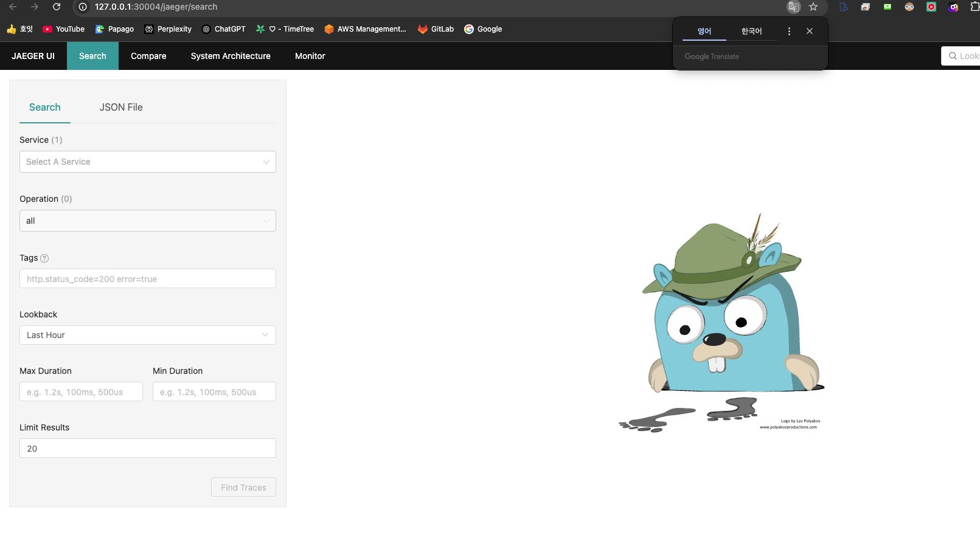980x535 pixels.
Task: Focus the Max Duration input field
Action: (81, 392)
